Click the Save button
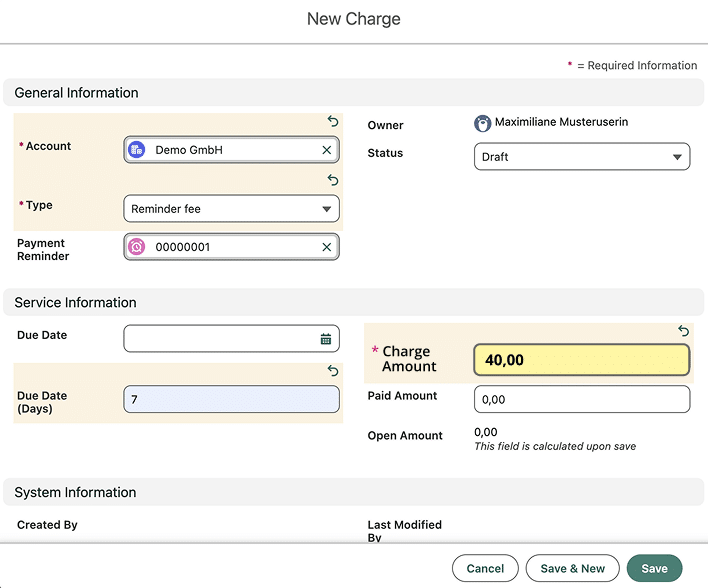709x588 pixels. click(x=654, y=568)
